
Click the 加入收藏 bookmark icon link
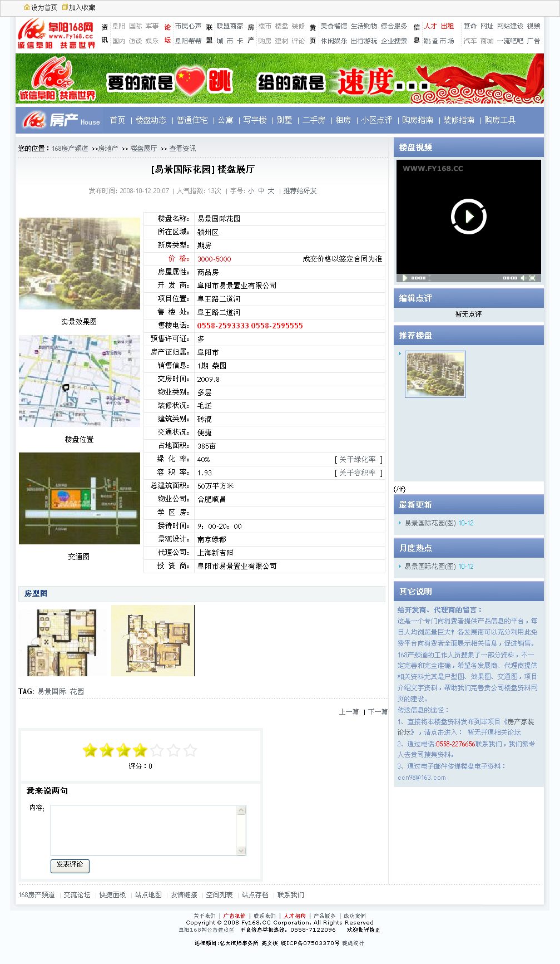tap(78, 8)
